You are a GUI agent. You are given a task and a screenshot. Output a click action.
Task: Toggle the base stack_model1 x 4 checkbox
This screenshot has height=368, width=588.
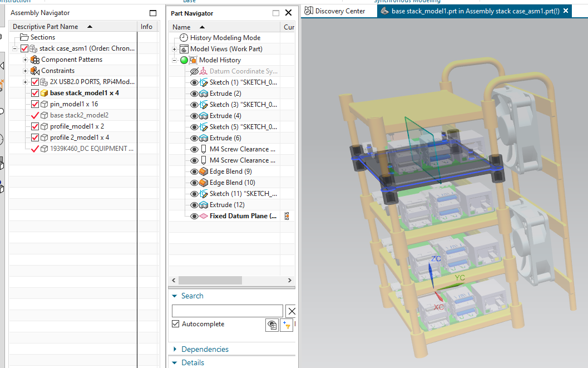35,93
